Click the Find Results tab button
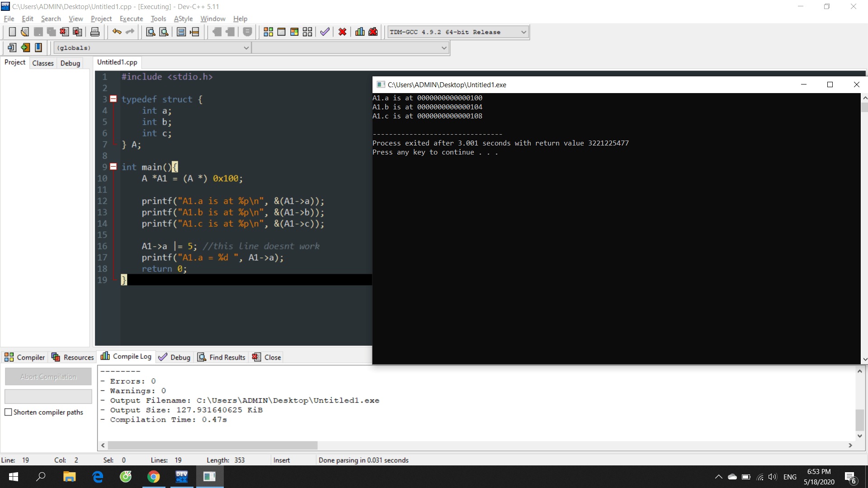868x488 pixels. click(x=222, y=357)
